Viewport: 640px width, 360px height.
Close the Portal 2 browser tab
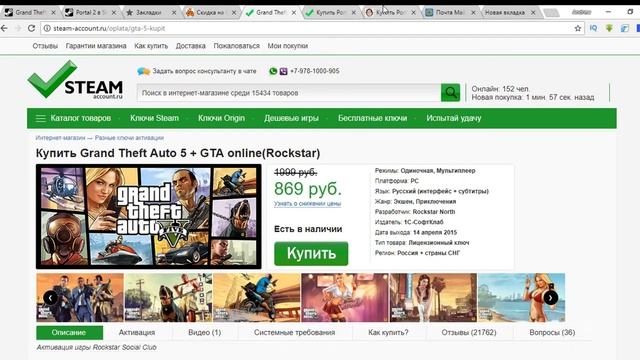[114, 13]
